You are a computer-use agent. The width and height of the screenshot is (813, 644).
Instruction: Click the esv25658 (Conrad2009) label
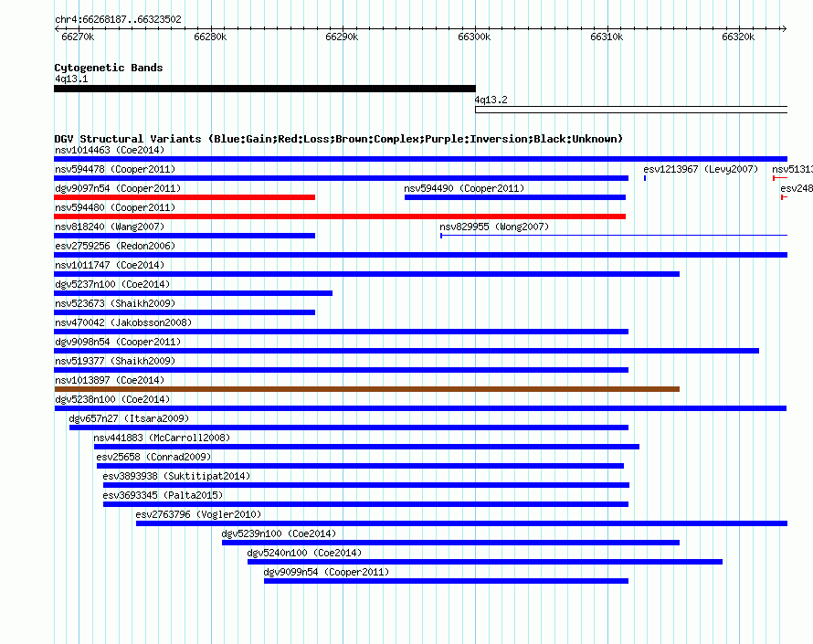(x=153, y=457)
